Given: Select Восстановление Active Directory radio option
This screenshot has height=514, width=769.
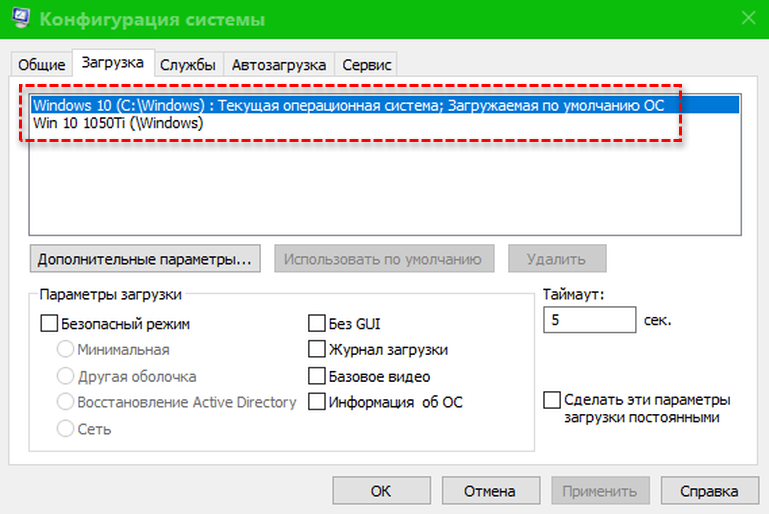Looking at the screenshot, I should click(x=65, y=402).
